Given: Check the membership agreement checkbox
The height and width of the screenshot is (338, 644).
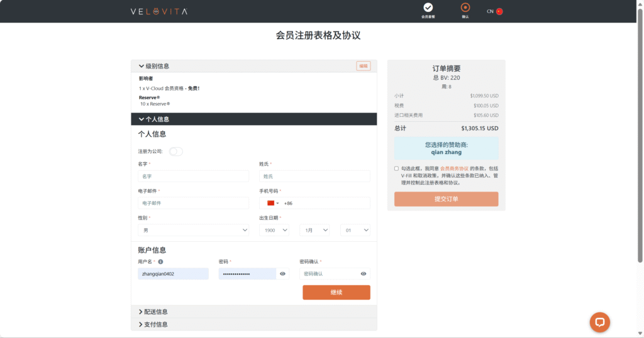Looking at the screenshot, I should click(396, 168).
